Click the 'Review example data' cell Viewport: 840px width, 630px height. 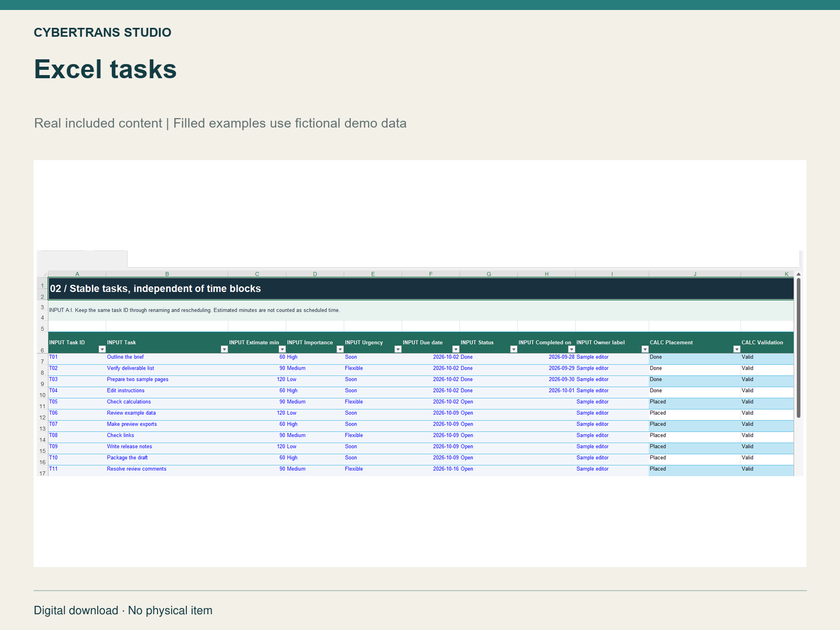[x=167, y=415]
